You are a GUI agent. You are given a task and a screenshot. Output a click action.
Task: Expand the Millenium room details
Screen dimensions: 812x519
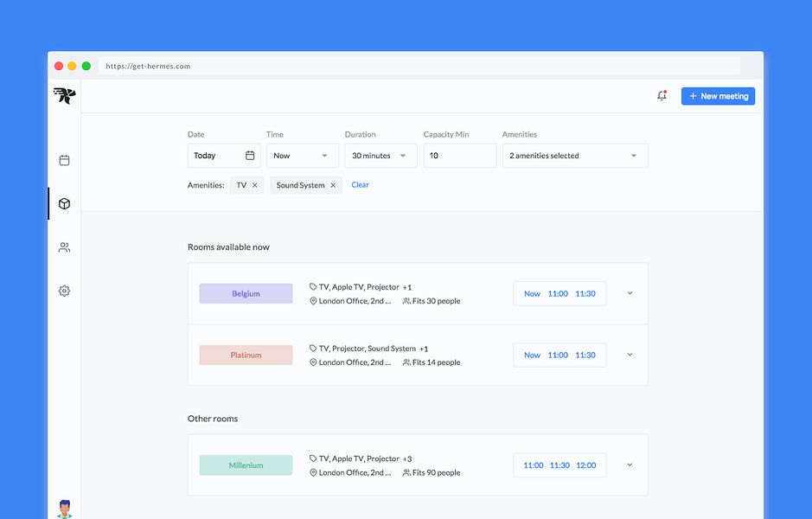pos(630,465)
